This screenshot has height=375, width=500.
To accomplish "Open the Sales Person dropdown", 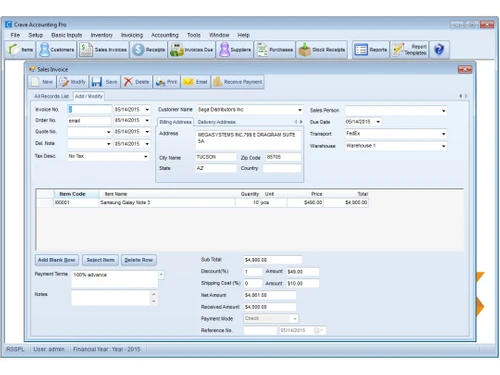I will click(443, 111).
